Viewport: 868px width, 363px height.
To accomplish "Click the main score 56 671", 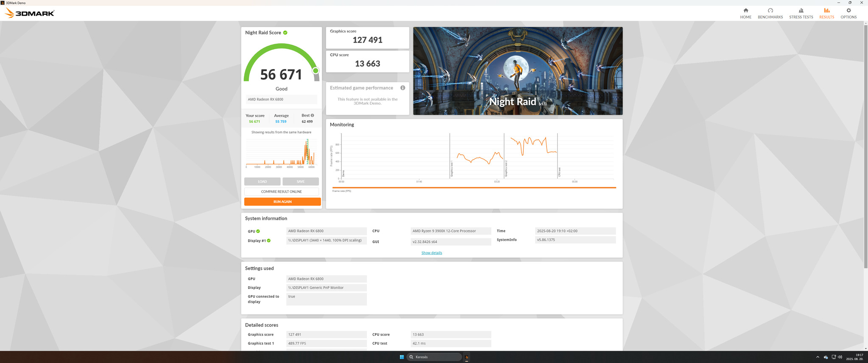I will 281,75.
